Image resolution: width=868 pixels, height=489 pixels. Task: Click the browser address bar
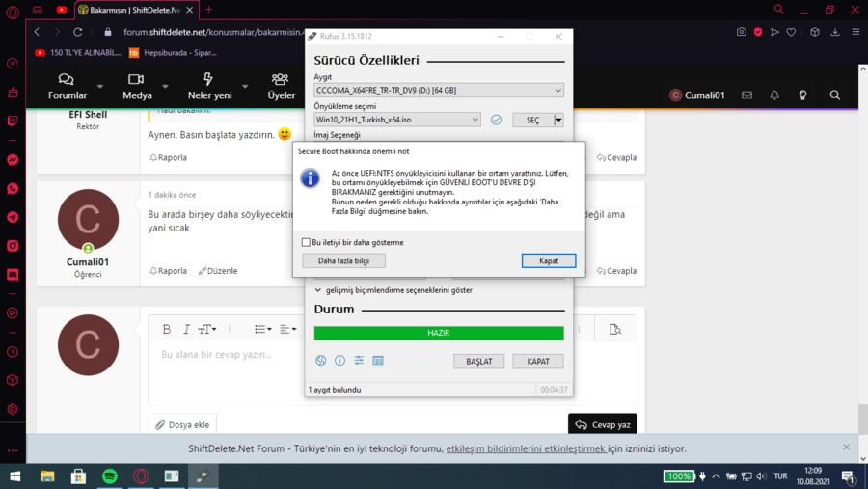pos(213,32)
